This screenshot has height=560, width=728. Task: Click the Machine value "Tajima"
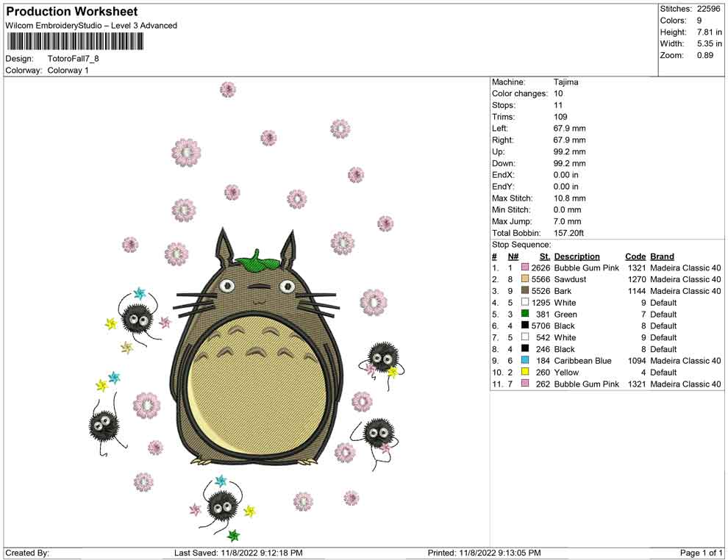click(566, 82)
